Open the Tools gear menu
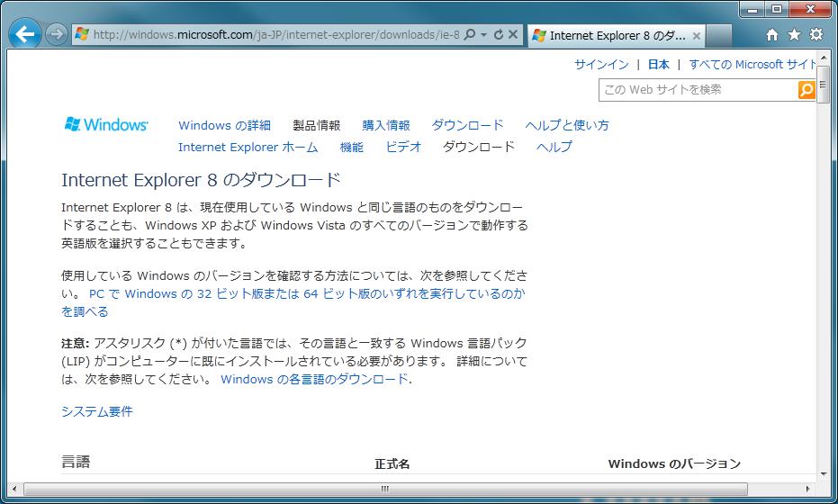Image resolution: width=838 pixels, height=504 pixels. [816, 35]
